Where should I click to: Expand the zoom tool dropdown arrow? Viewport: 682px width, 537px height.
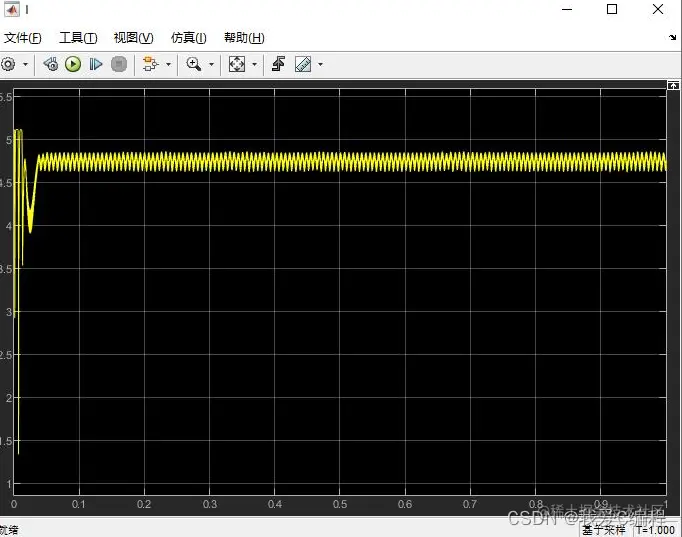(x=211, y=64)
